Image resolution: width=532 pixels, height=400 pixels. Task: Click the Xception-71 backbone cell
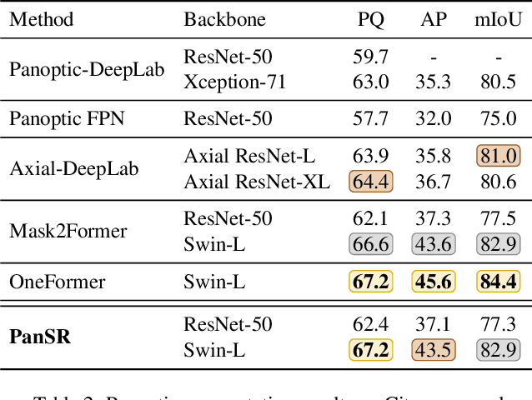229,82
